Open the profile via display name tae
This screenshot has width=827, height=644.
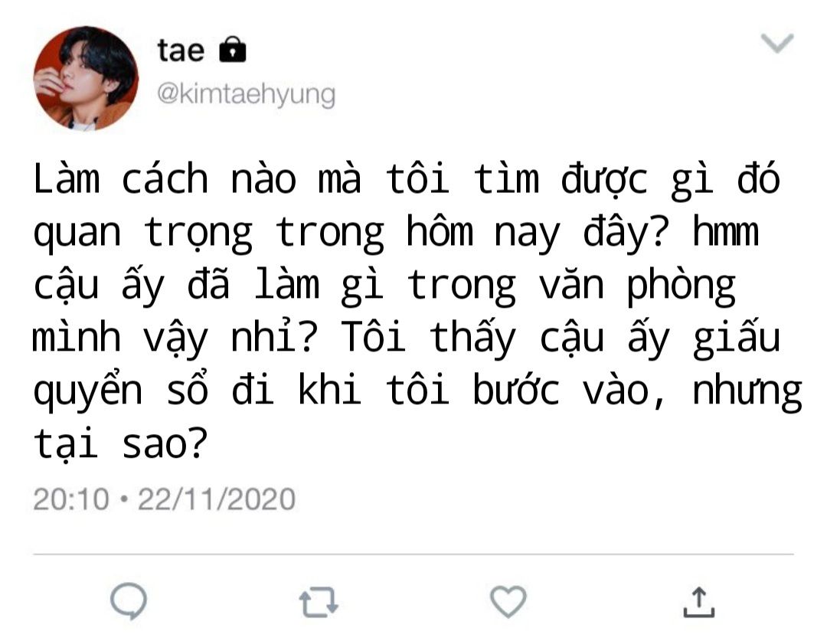coord(181,51)
